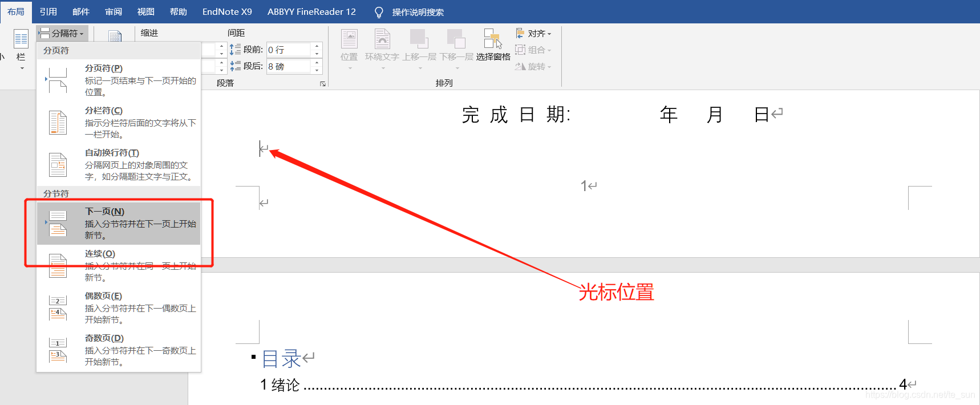Open the 帮助 ribbon tab
The height and width of the screenshot is (405, 980).
tap(179, 11)
